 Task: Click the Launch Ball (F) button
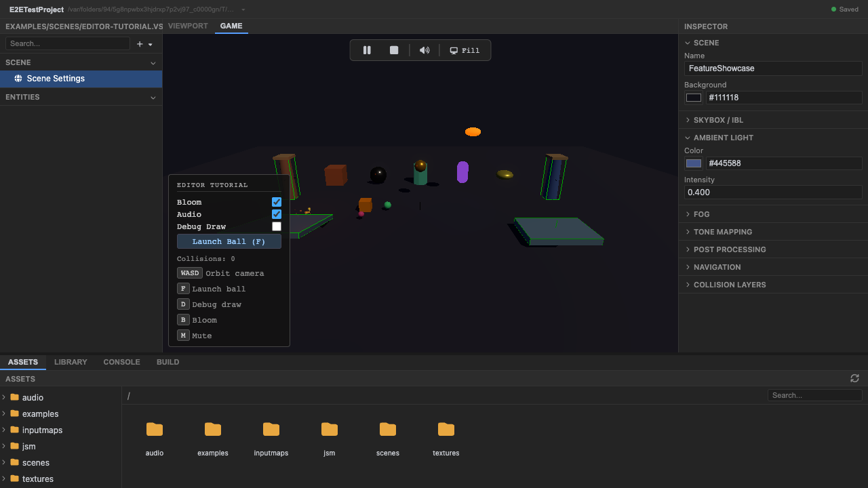point(229,241)
